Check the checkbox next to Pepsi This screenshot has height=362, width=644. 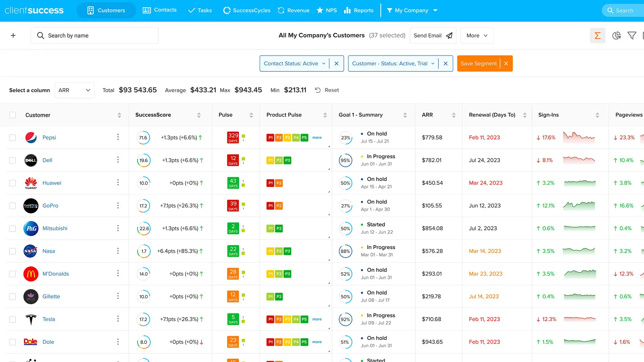tap(12, 137)
